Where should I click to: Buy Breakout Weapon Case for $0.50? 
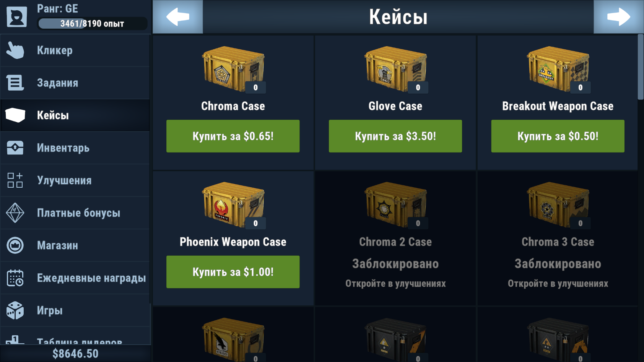click(x=558, y=136)
